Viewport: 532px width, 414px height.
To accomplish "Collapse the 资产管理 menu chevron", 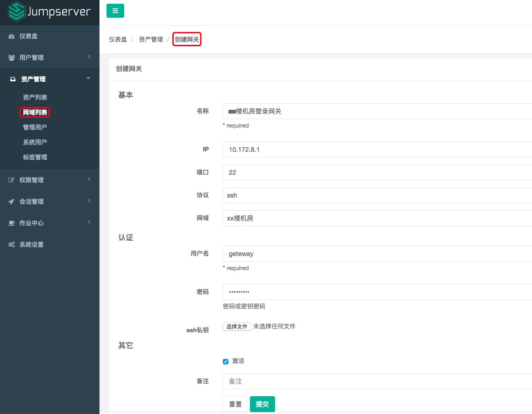I will click(x=88, y=78).
